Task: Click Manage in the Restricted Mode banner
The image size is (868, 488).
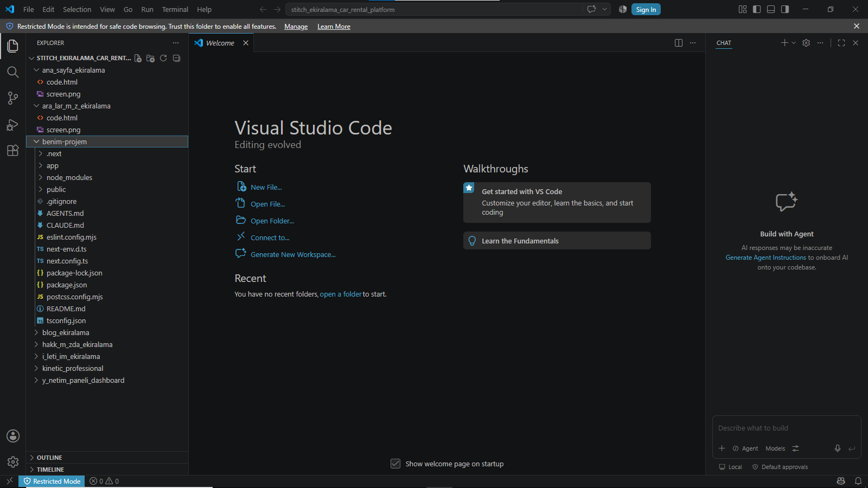Action: coord(296,27)
